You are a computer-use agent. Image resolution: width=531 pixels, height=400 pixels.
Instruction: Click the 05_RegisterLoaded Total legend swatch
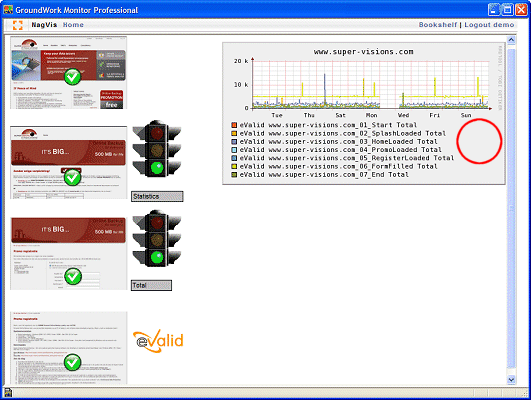234,158
